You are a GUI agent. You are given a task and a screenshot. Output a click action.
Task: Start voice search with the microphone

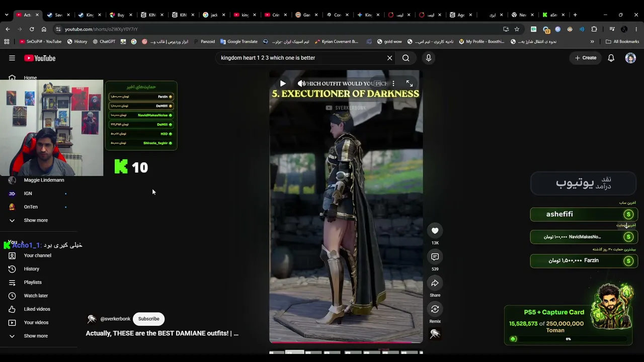click(x=429, y=58)
